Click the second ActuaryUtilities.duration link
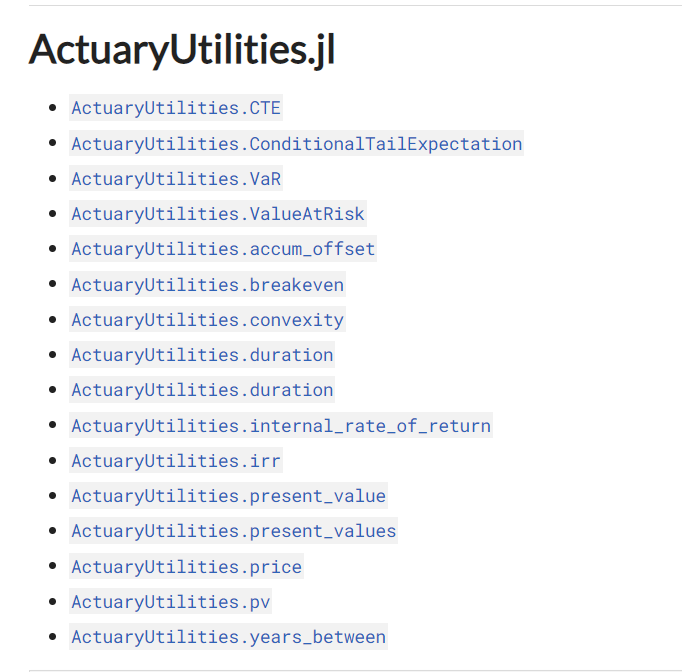The image size is (682, 672). [202, 390]
